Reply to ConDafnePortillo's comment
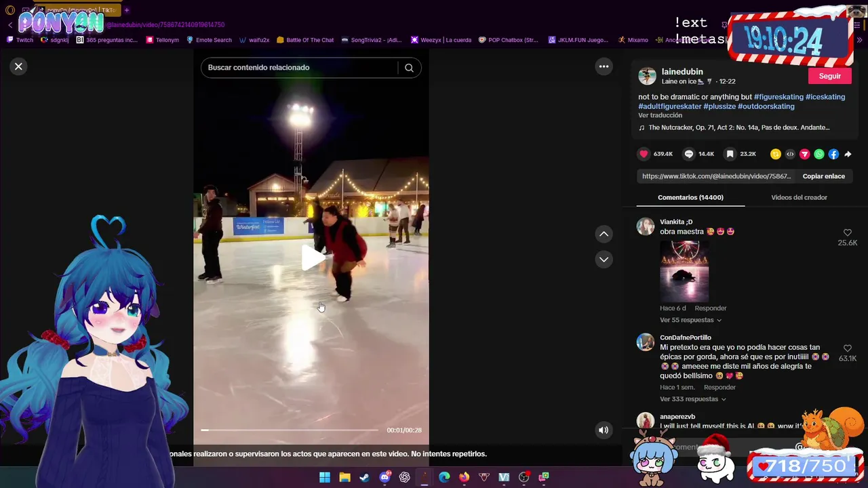This screenshot has width=868, height=488. tap(719, 388)
